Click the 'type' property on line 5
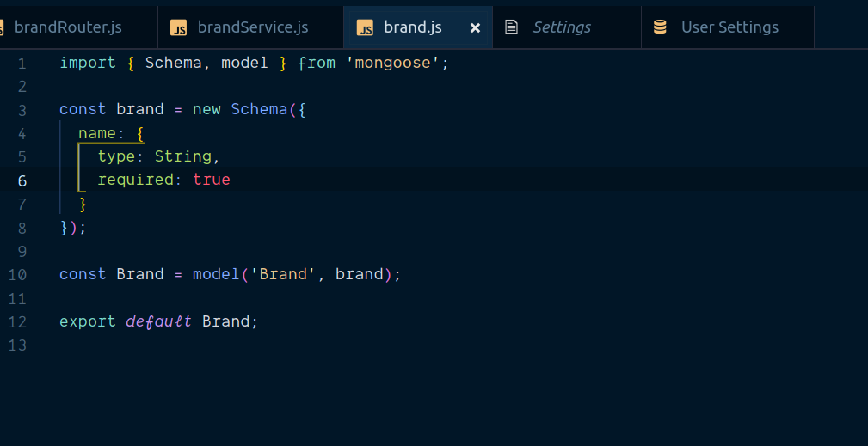 pyautogui.click(x=116, y=156)
